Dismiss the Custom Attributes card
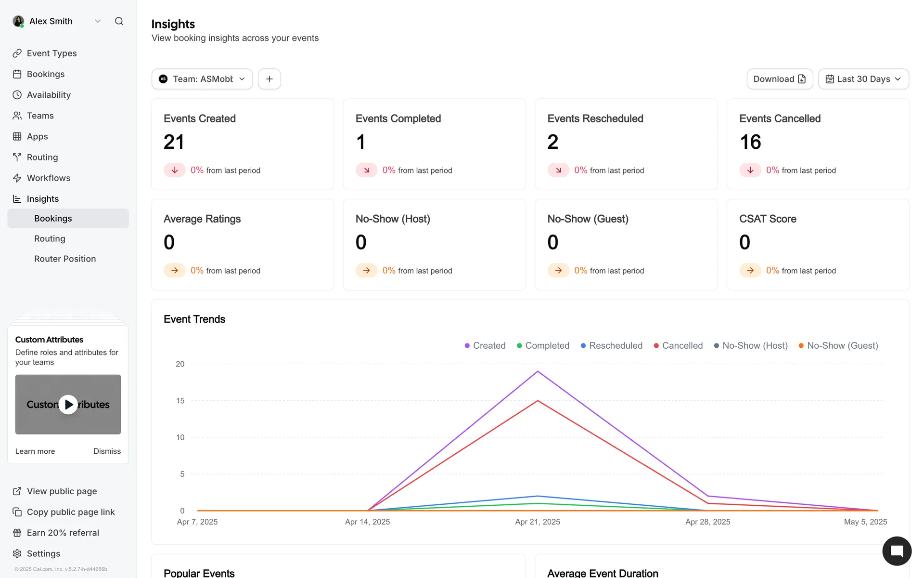Screen dimensions: 924x578 tap(107, 451)
